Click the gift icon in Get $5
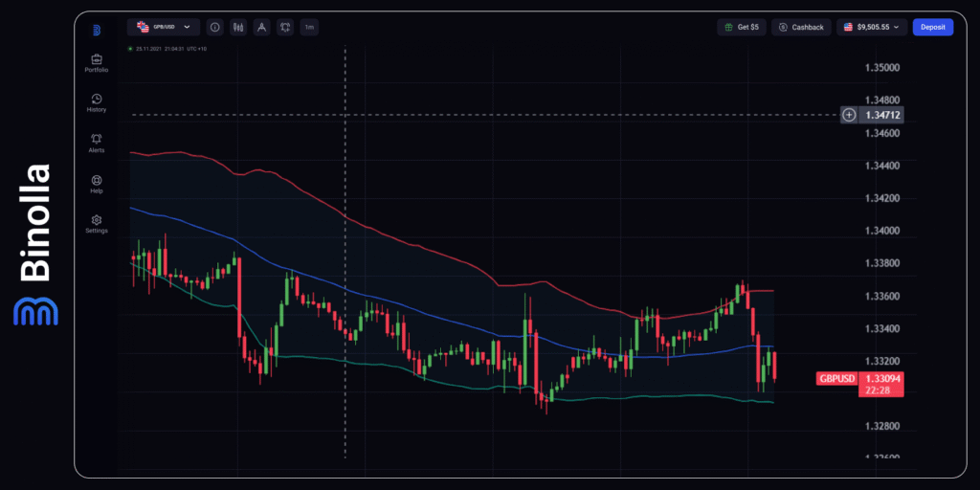The width and height of the screenshot is (980, 490). [x=728, y=27]
